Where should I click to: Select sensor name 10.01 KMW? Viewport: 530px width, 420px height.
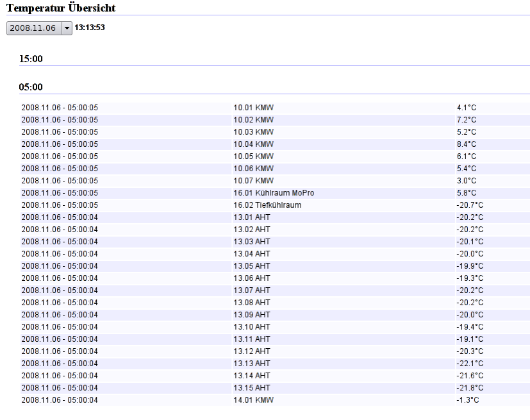[254, 108]
